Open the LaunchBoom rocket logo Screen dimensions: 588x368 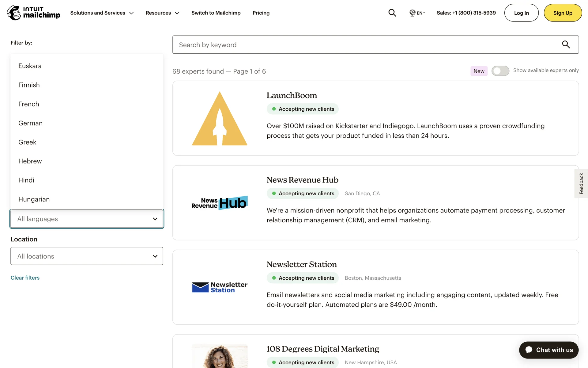[x=220, y=118]
